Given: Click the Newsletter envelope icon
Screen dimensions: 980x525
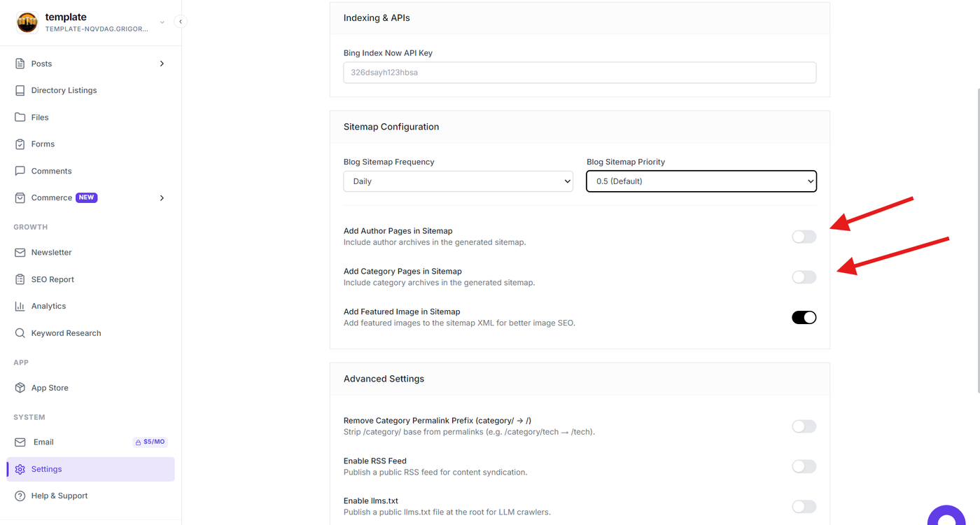Looking at the screenshot, I should [20, 252].
